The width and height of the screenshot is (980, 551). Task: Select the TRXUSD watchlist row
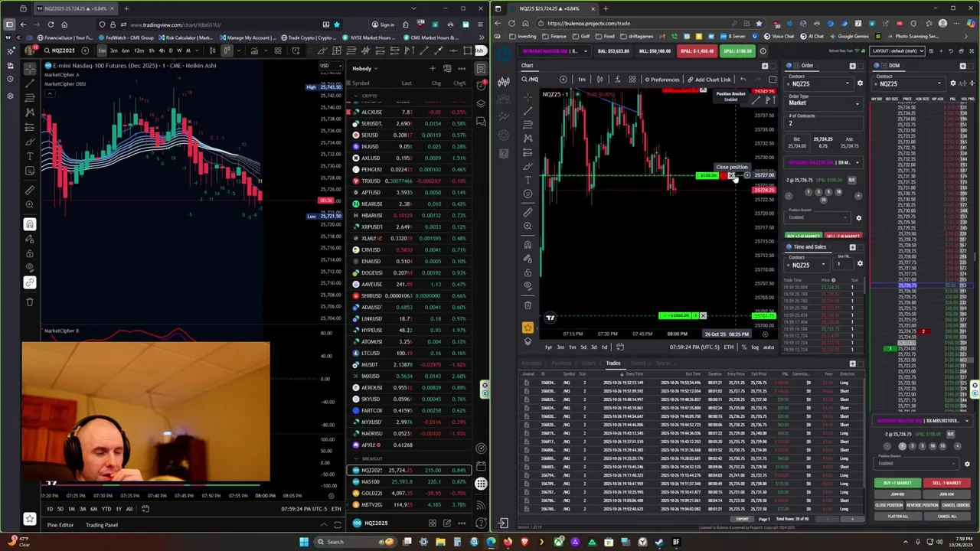(410, 181)
